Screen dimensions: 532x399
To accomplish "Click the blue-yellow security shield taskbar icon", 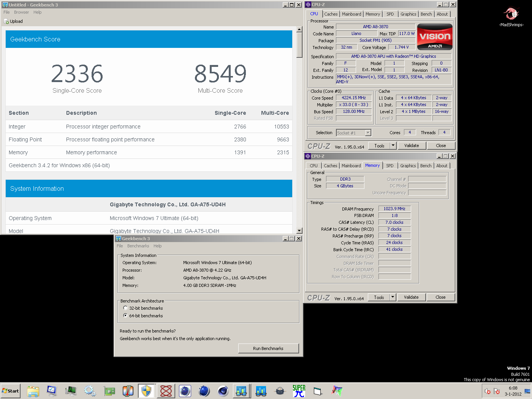I will (147, 391).
